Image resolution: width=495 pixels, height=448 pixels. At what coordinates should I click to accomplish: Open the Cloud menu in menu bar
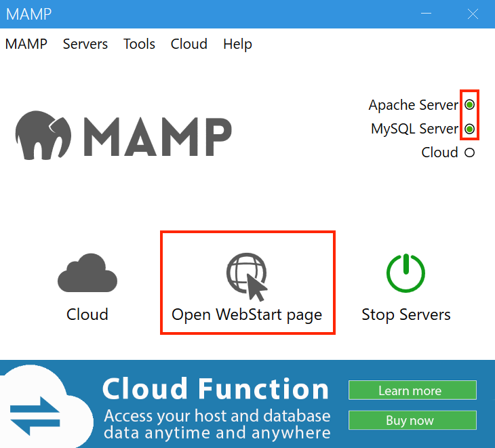point(189,44)
